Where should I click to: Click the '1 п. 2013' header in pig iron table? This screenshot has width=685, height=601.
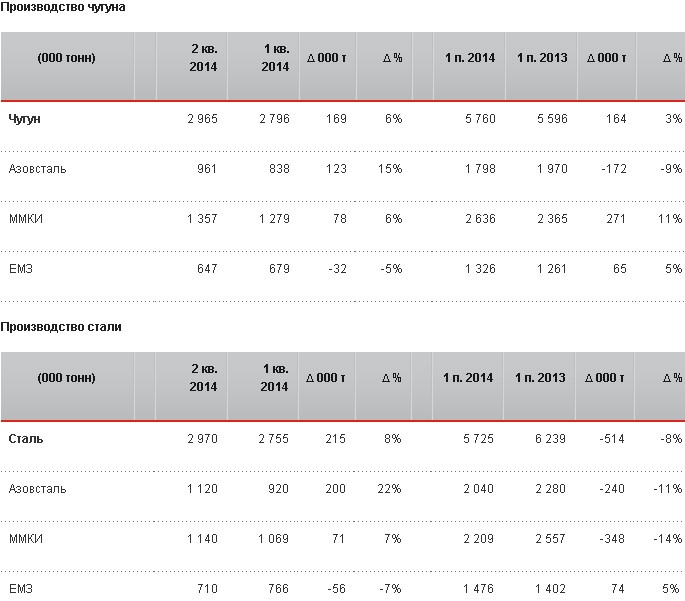point(541,58)
